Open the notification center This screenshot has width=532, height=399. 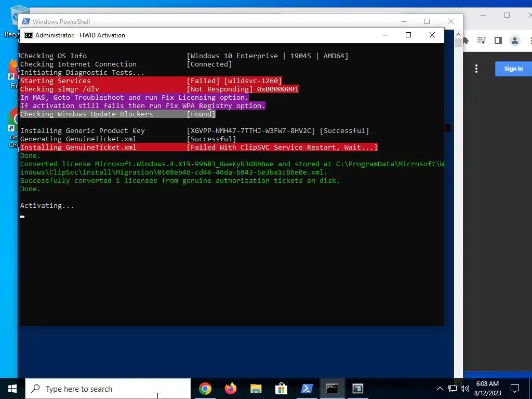[515, 389]
